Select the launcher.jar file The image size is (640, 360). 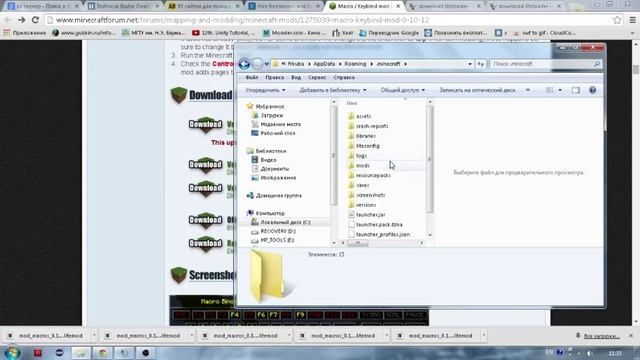click(x=370, y=215)
